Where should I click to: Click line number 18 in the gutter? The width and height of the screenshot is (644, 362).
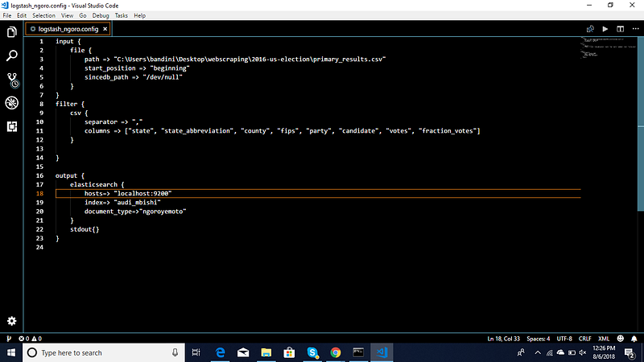click(x=39, y=193)
